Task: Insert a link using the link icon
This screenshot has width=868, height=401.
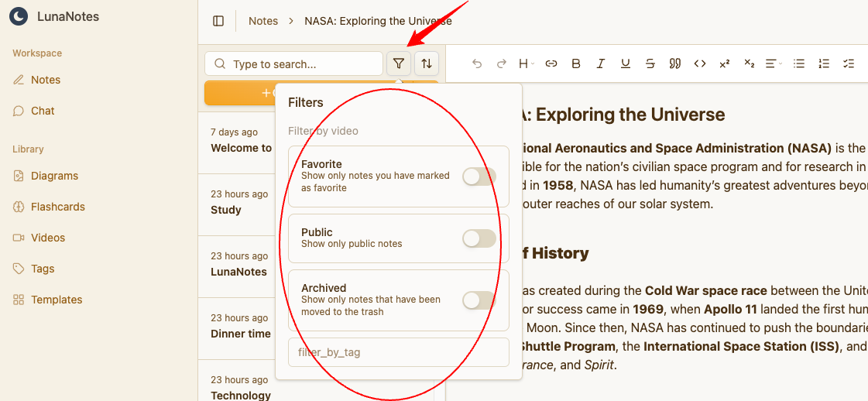Action: click(551, 63)
